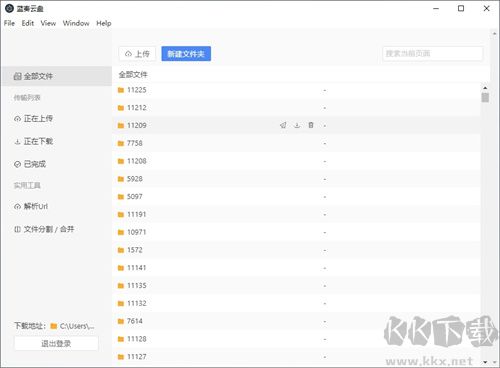
Task: Focus the search current page field
Action: coord(433,54)
